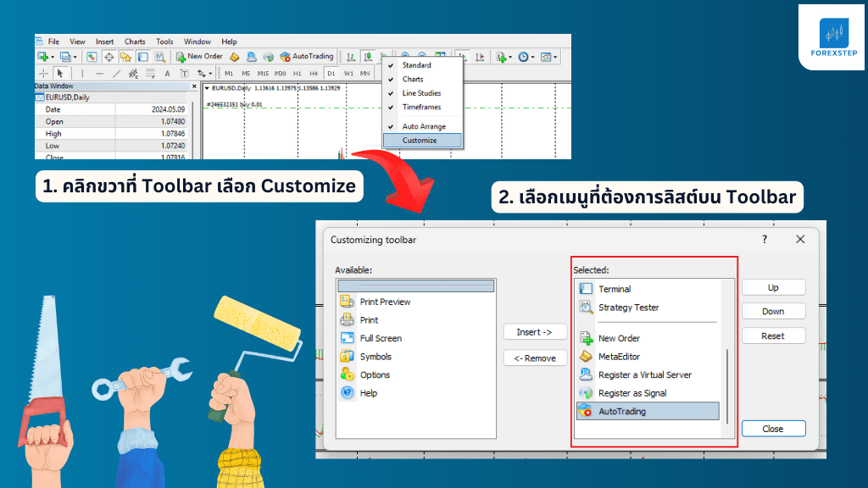Disable the Auto Arrange option

[x=423, y=126]
